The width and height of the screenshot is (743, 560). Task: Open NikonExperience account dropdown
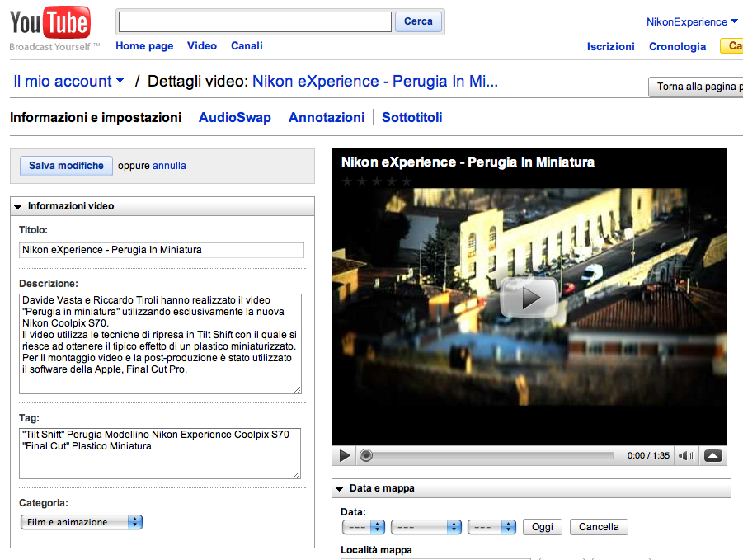pos(692,21)
